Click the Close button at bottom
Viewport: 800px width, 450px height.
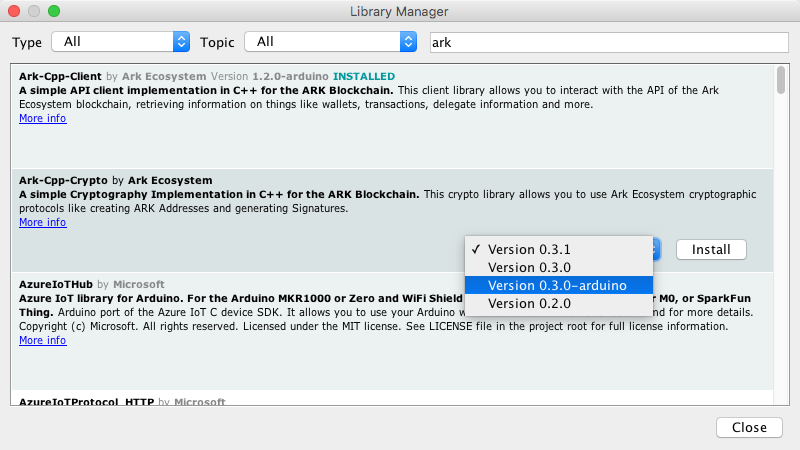[749, 427]
